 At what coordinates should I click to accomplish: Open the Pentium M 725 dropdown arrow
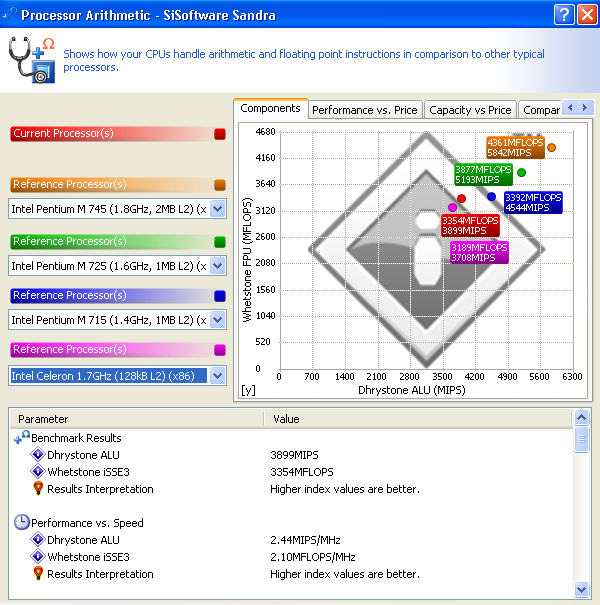click(x=218, y=266)
